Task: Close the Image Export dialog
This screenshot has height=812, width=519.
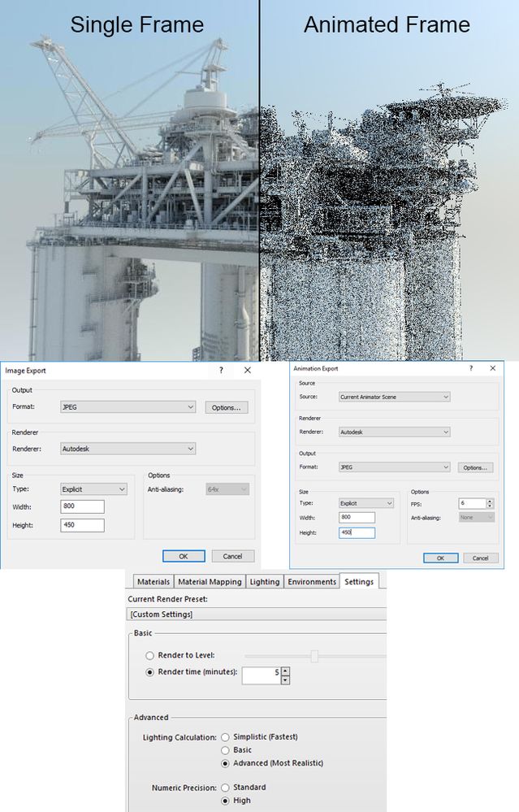Action: (248, 371)
